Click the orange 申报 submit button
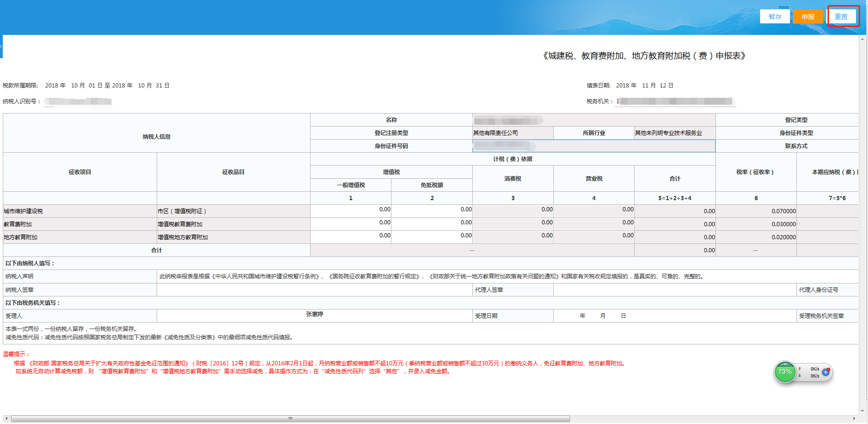 coord(808,16)
